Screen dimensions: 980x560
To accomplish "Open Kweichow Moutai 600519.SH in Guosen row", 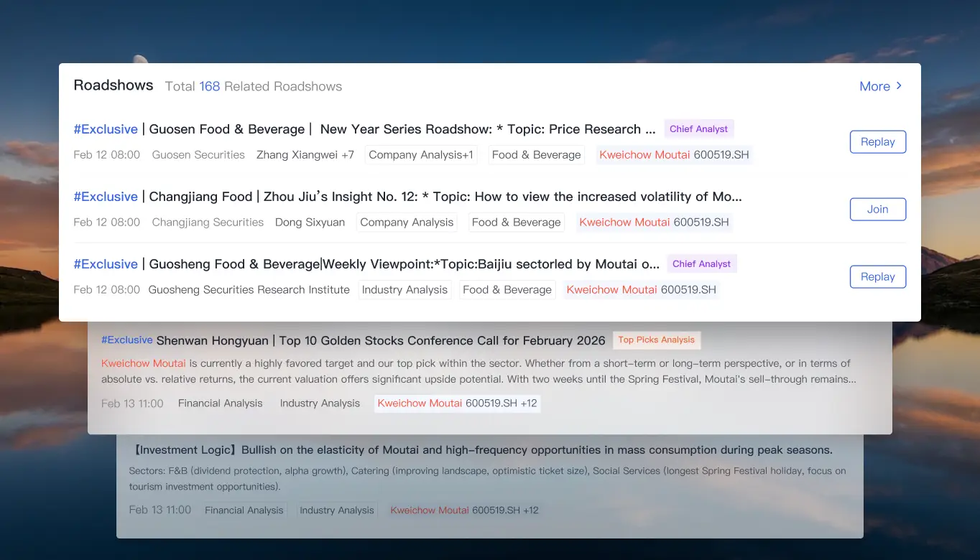I will pos(675,155).
